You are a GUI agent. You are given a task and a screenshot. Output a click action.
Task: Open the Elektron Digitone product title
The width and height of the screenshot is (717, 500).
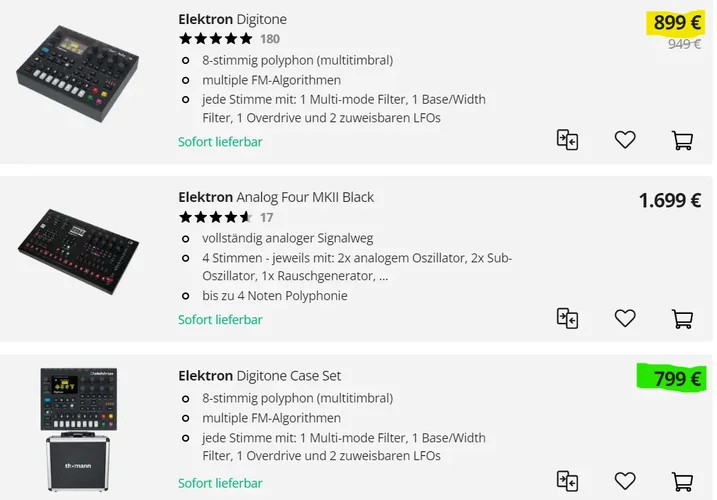pos(232,19)
